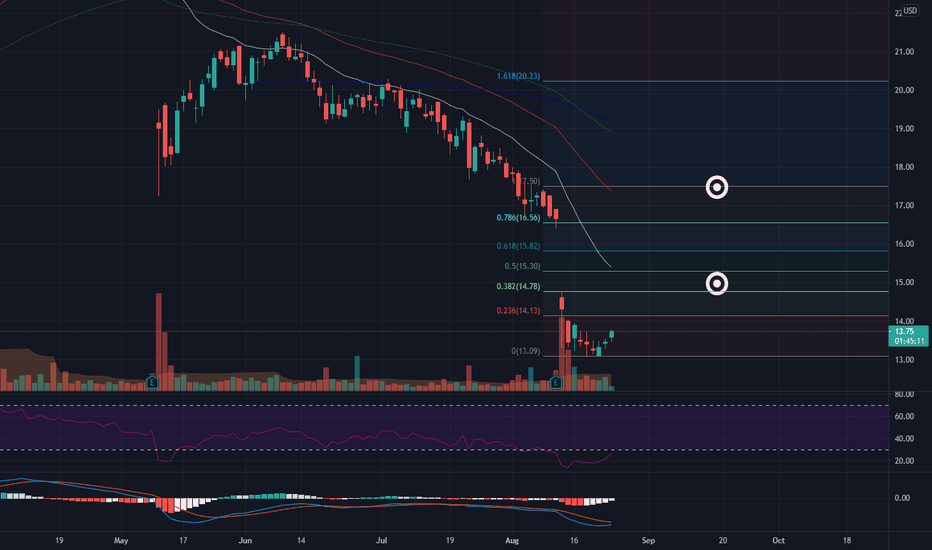
Task: Click the earnings 'E' marker in May
Action: [152, 382]
